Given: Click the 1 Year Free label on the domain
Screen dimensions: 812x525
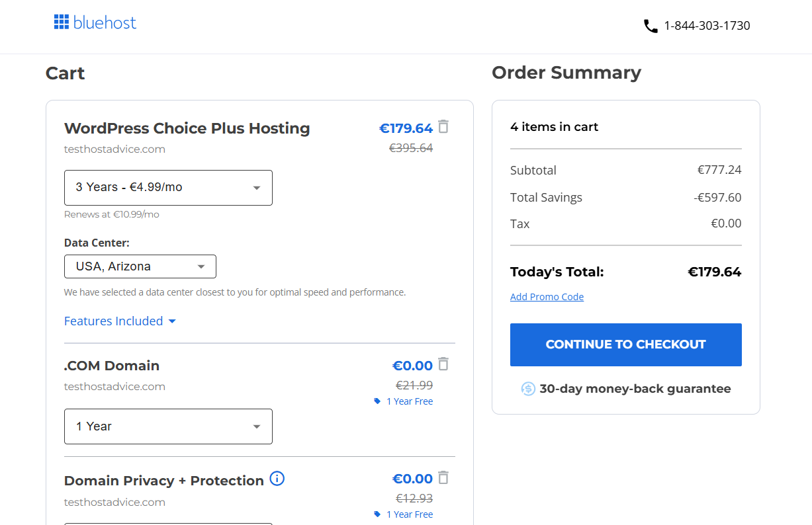Looking at the screenshot, I should [410, 401].
